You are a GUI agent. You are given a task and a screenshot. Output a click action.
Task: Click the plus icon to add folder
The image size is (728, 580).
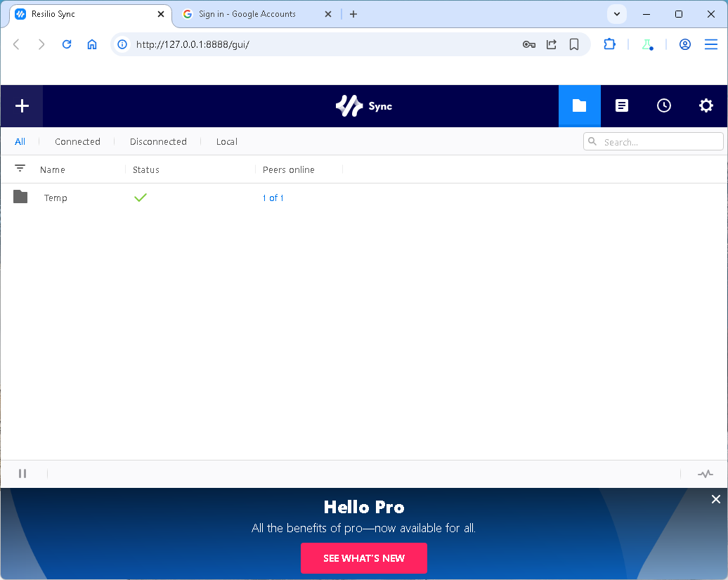point(22,106)
